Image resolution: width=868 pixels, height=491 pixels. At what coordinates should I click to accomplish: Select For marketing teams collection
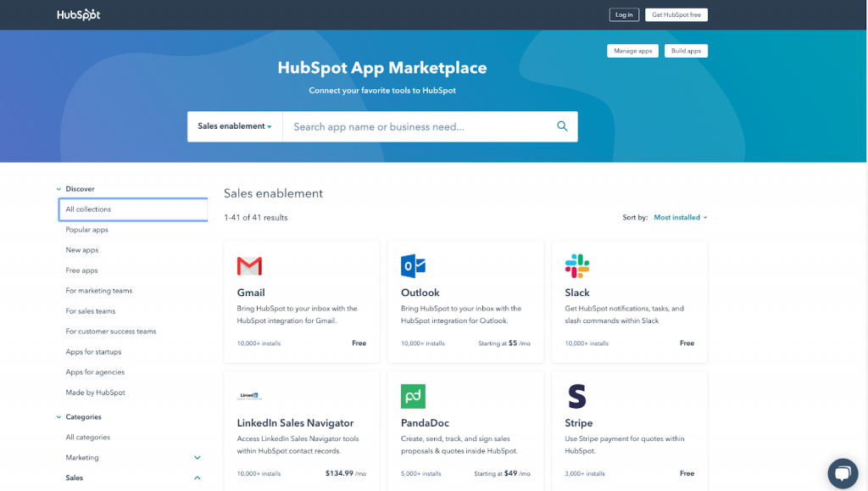point(99,291)
